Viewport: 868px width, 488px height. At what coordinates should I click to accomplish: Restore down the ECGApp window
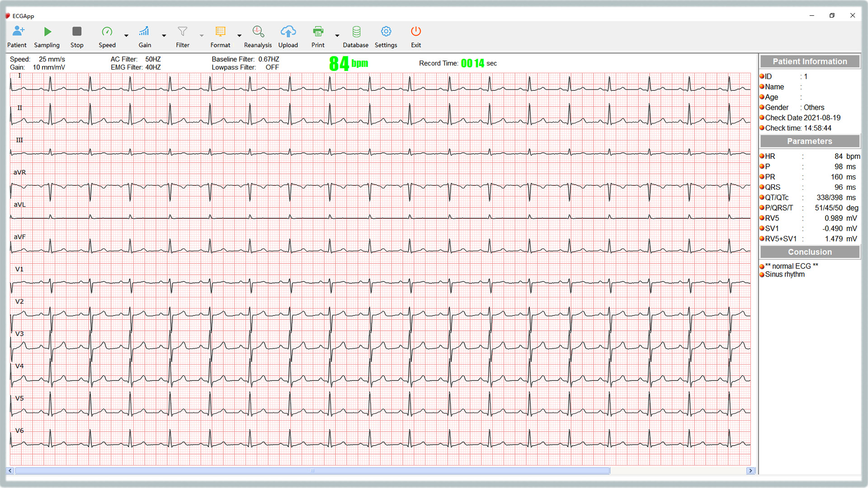(832, 15)
